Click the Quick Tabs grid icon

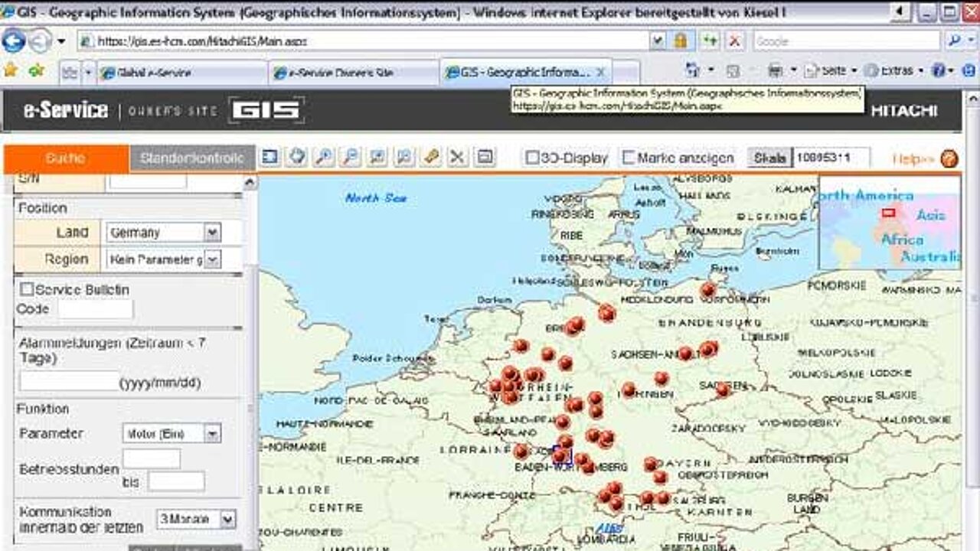70,73
